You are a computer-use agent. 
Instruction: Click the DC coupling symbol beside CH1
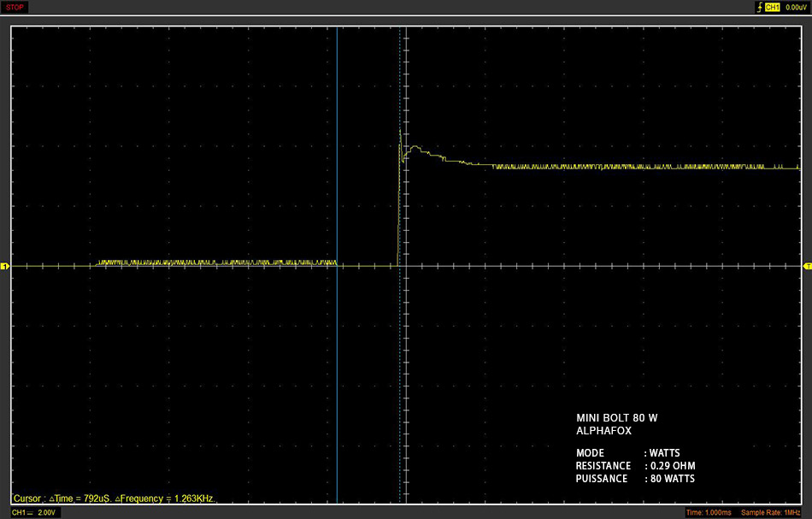click(x=30, y=512)
